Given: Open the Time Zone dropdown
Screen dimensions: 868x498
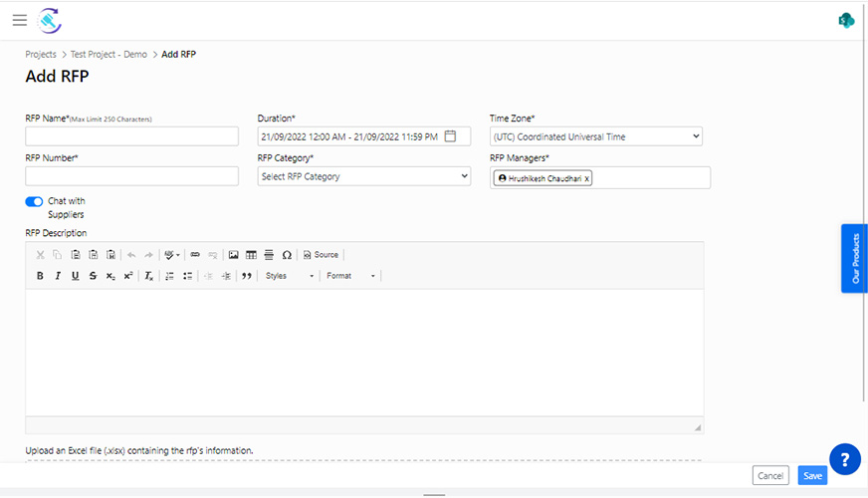Looking at the screenshot, I should [x=595, y=136].
